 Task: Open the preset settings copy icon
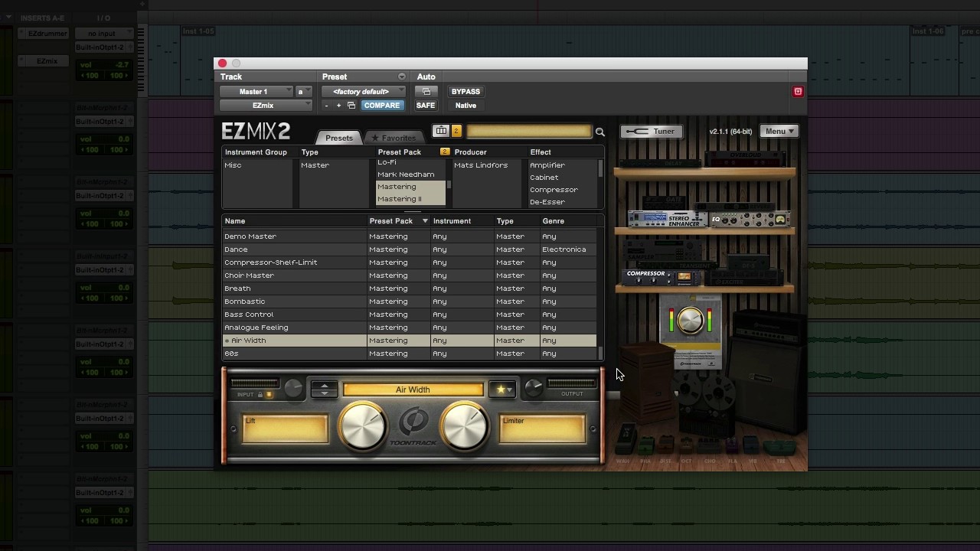click(351, 106)
